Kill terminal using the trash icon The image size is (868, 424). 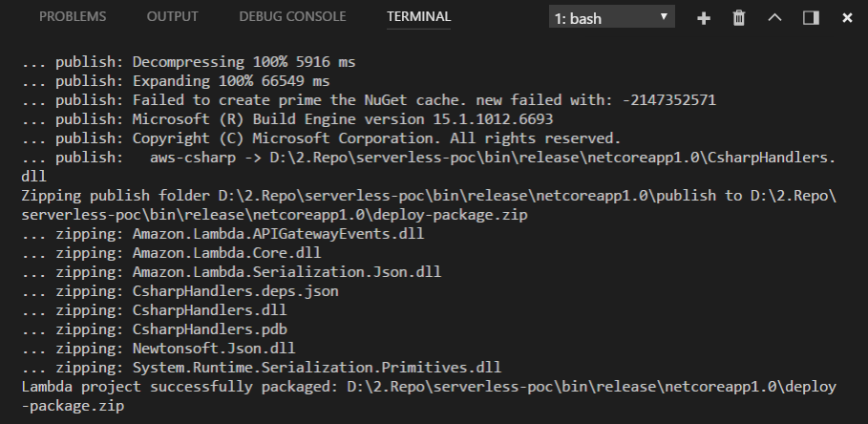coord(738,18)
